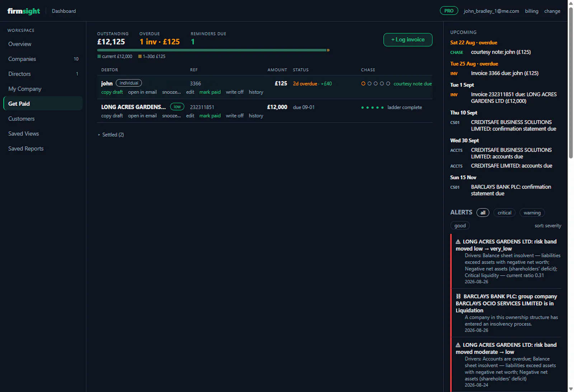
Task: Open Saved Reports
Action: (x=43, y=148)
